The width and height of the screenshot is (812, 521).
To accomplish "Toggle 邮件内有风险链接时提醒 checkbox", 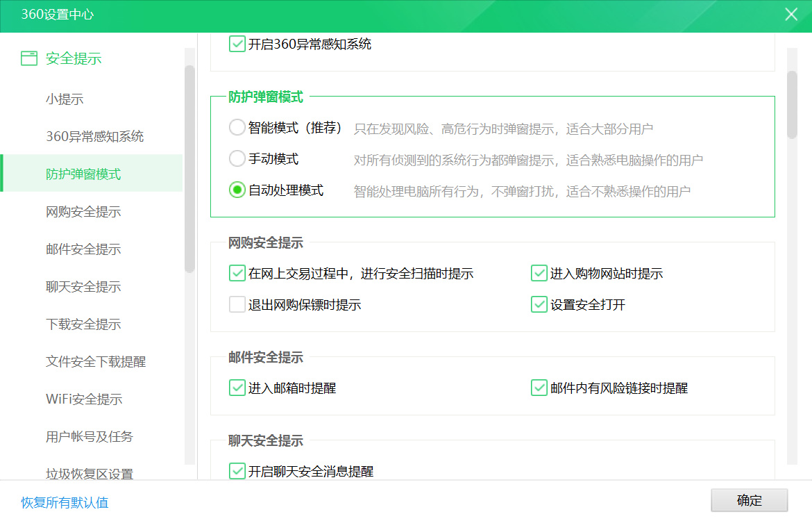I will [x=539, y=388].
